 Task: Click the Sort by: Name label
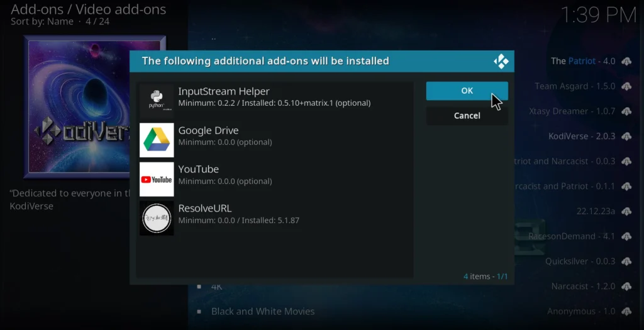point(42,22)
